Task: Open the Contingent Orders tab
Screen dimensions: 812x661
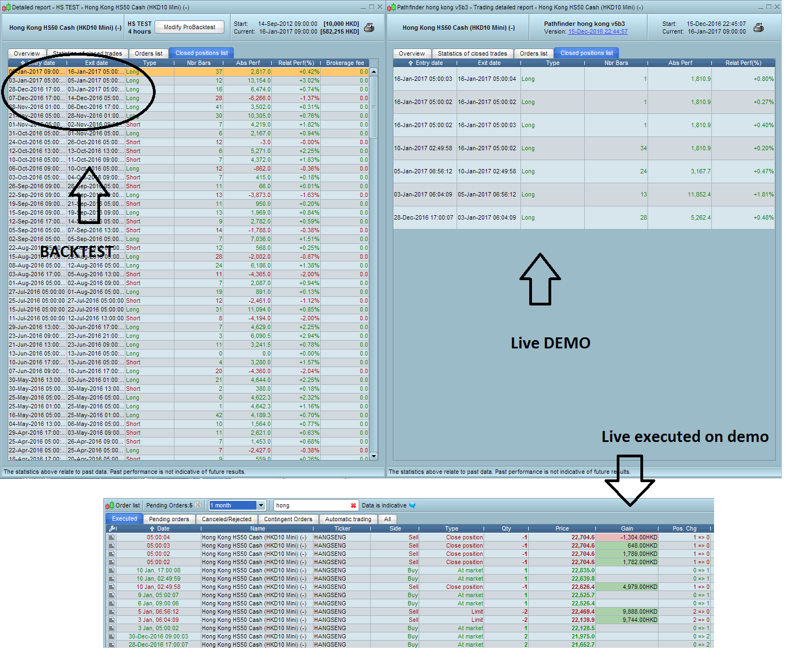Action: click(x=288, y=519)
